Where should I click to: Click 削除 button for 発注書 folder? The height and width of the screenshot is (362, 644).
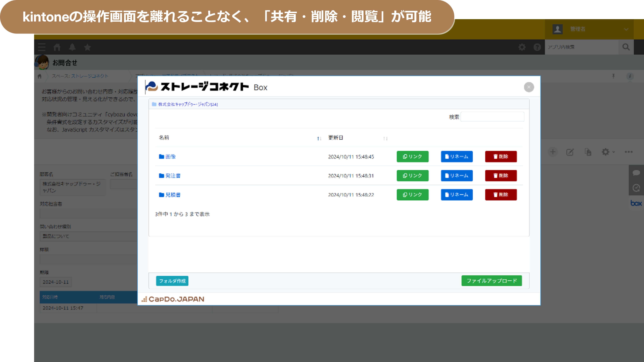click(501, 176)
